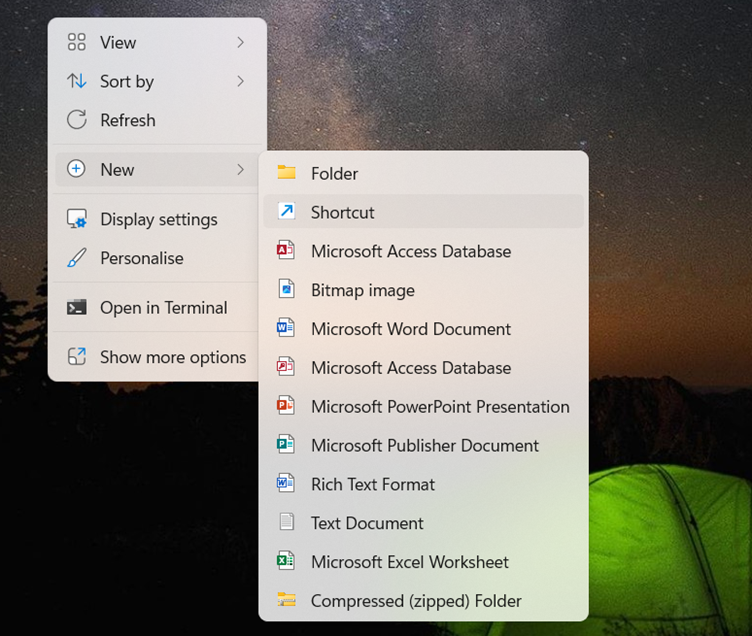Open Display settings via its monitor icon
Screen dimensions: 752x636
point(76,219)
